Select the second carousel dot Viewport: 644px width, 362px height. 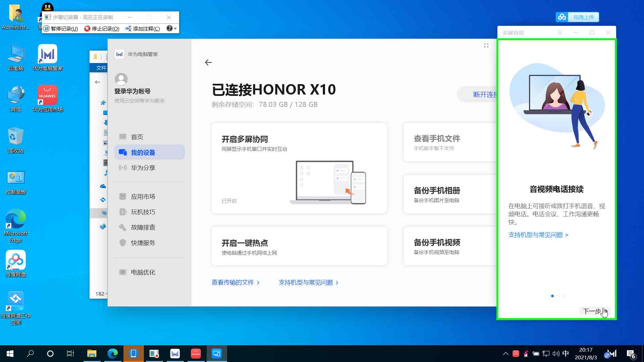click(558, 296)
